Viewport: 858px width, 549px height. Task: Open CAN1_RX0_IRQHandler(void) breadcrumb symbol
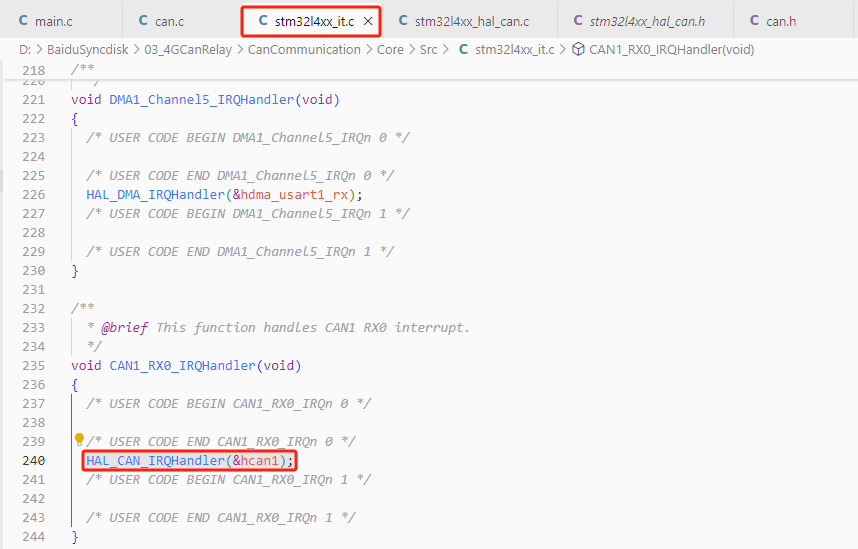pos(671,50)
